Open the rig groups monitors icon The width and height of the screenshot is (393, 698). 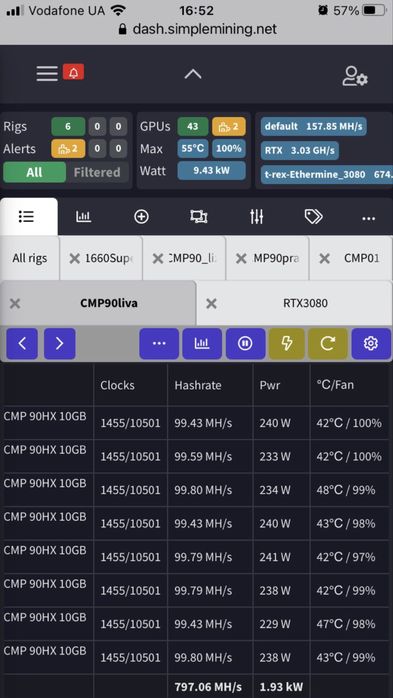coord(199,217)
